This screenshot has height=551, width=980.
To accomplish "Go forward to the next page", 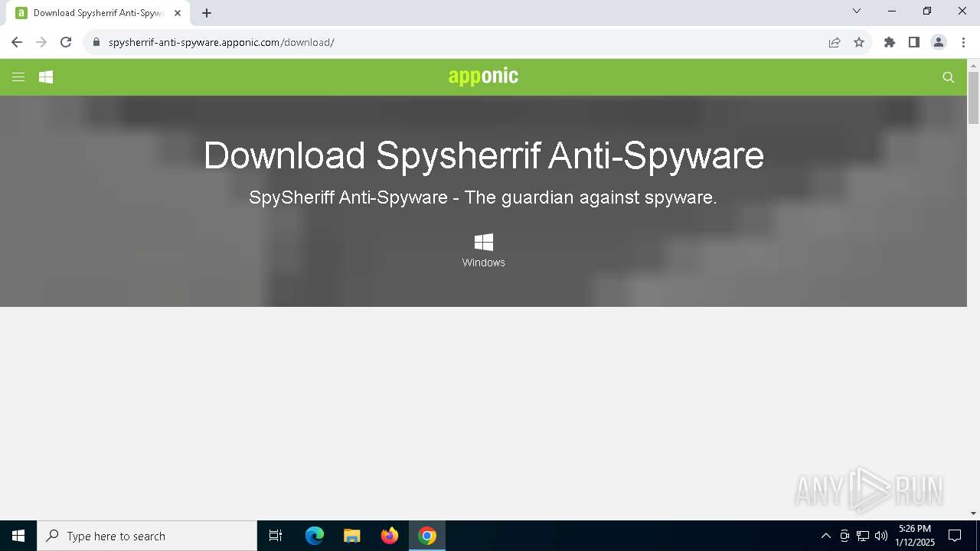I will 41,42.
